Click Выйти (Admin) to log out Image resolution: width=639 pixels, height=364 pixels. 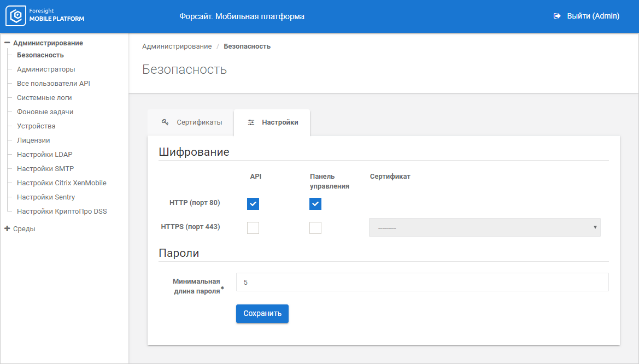[x=593, y=16]
